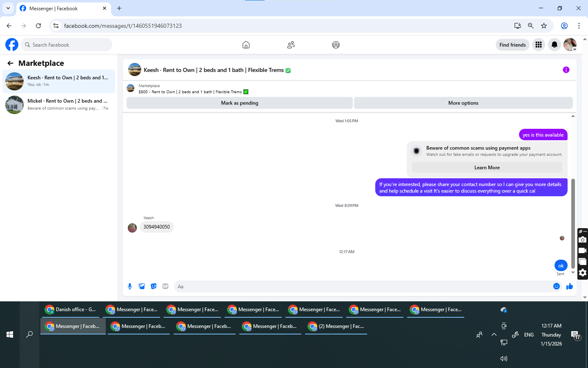Click the chat scrollbar down arrow
The image size is (588, 368).
pos(573,272)
